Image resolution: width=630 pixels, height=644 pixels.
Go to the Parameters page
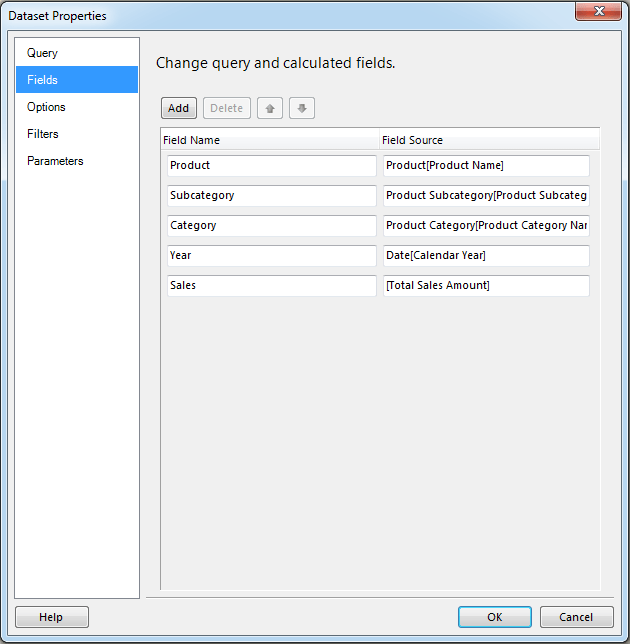click(55, 161)
